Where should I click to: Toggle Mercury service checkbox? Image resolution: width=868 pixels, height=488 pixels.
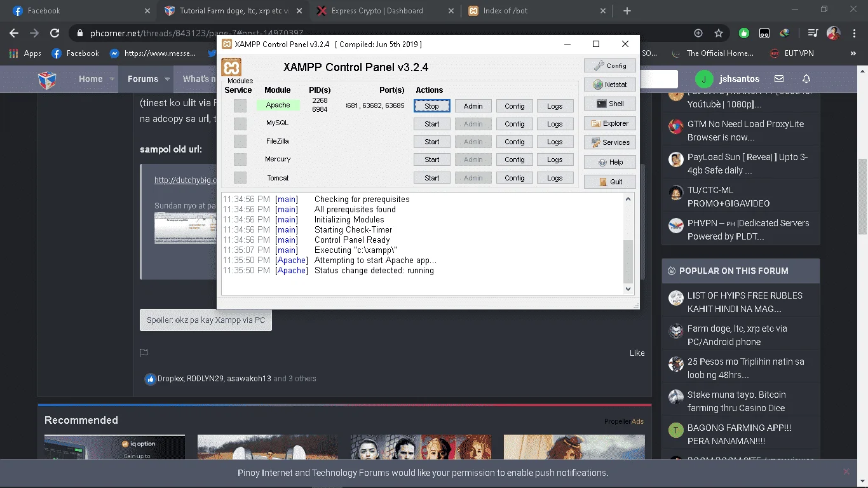[x=240, y=159]
